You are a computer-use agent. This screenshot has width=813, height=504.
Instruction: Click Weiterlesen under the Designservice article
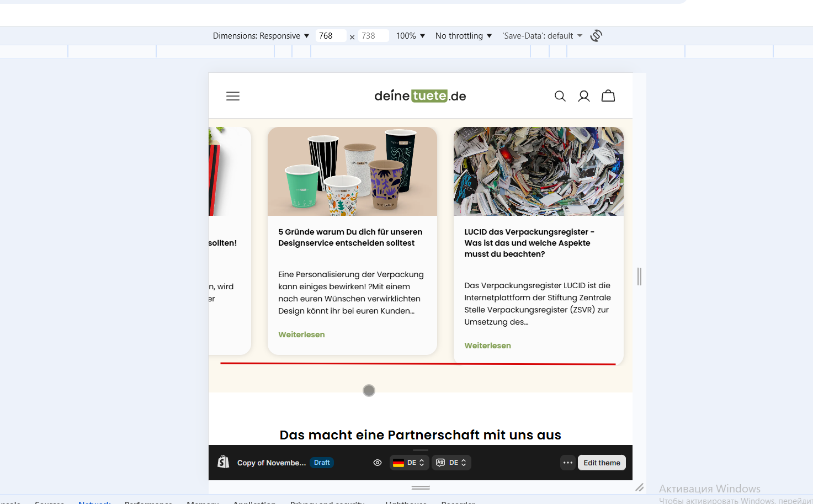point(301,335)
